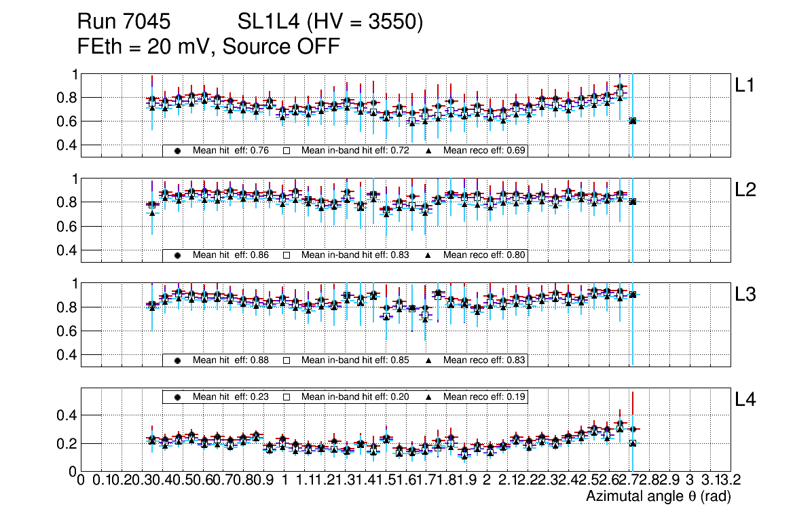Image resolution: width=812 pixels, height=524 pixels.
Task: Click the 'Mean hit eff: 0.23' legend text
Action: click(231, 396)
